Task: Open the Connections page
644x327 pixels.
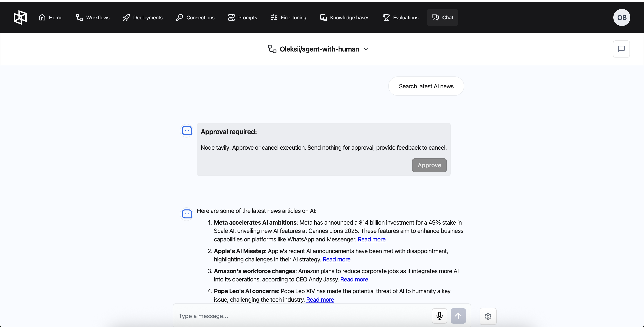Action: 195,17
